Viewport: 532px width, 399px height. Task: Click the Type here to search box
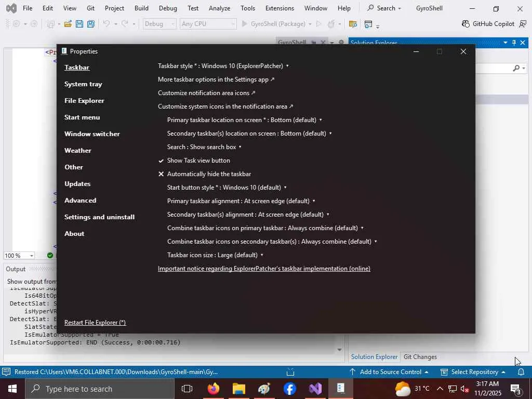click(x=100, y=389)
